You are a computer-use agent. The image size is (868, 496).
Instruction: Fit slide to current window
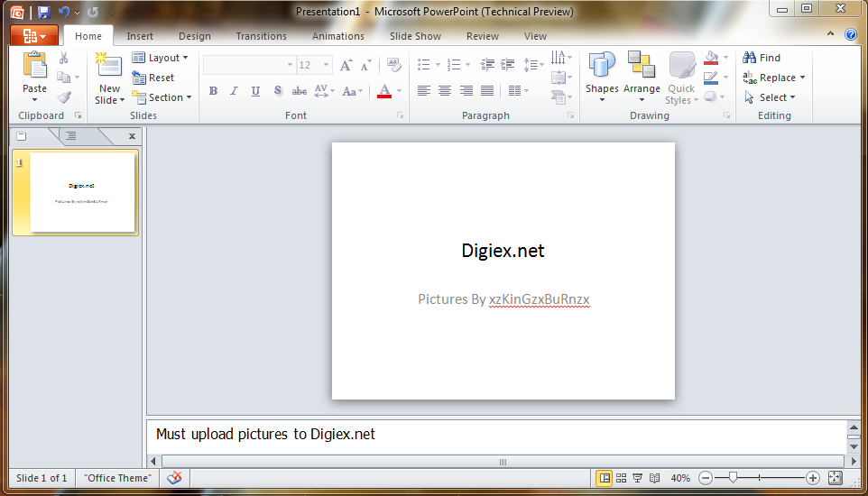(835, 478)
